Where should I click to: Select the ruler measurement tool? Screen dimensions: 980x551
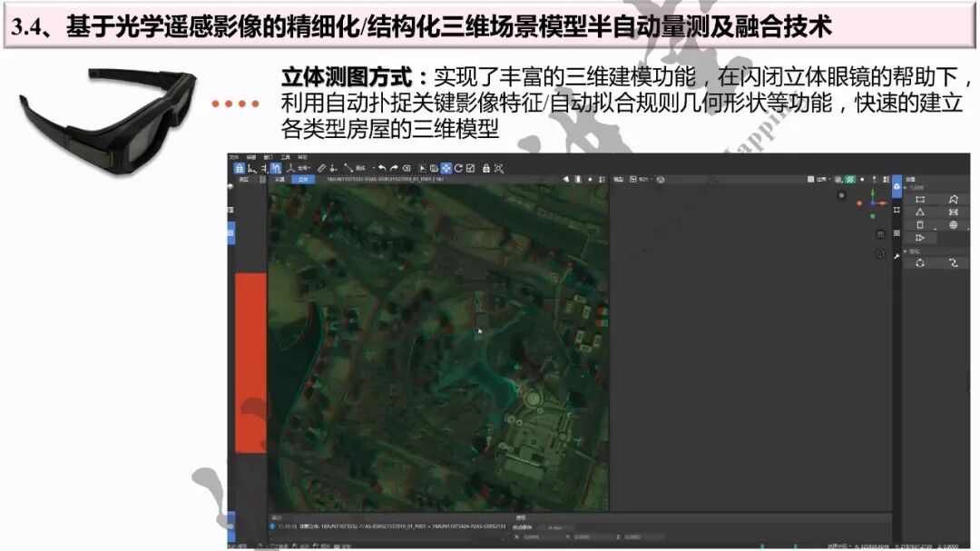pyautogui.click(x=321, y=168)
